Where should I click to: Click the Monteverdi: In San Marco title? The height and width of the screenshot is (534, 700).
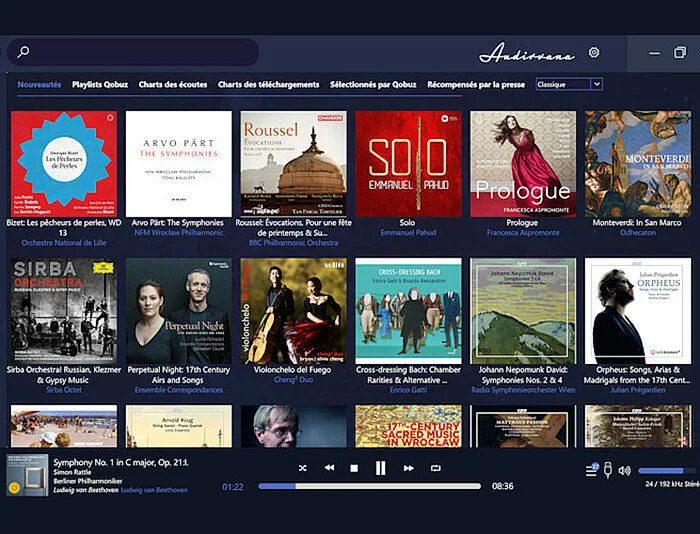click(637, 222)
